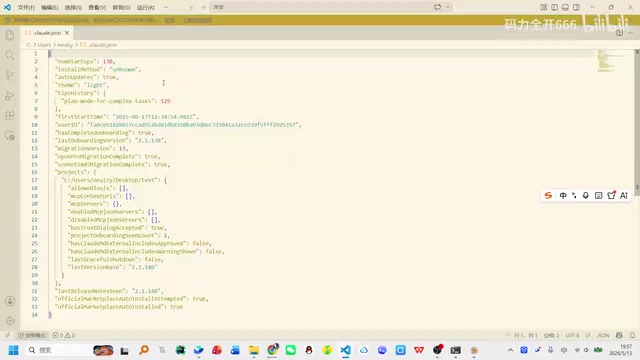Open the Sogou AI assistant button

pyautogui.click(x=624, y=196)
